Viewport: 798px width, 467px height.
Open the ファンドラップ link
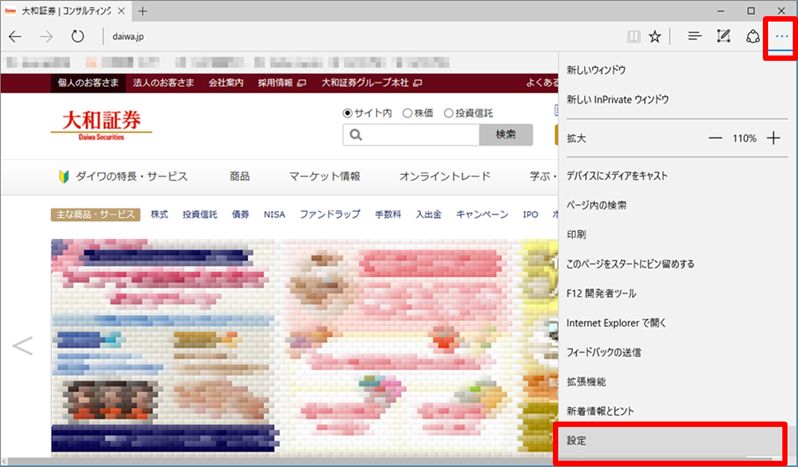pos(330,214)
